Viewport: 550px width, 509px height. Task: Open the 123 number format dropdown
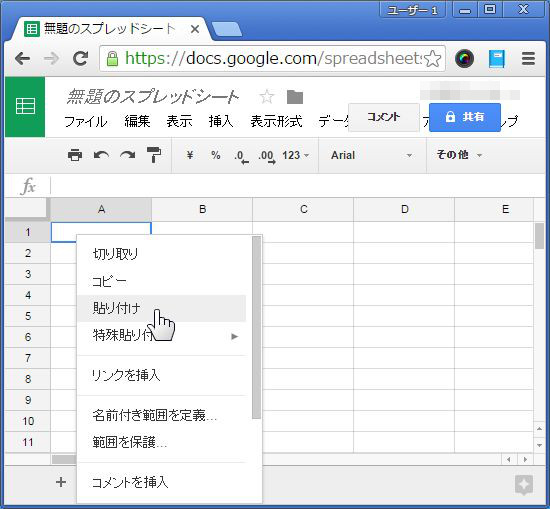[296, 155]
